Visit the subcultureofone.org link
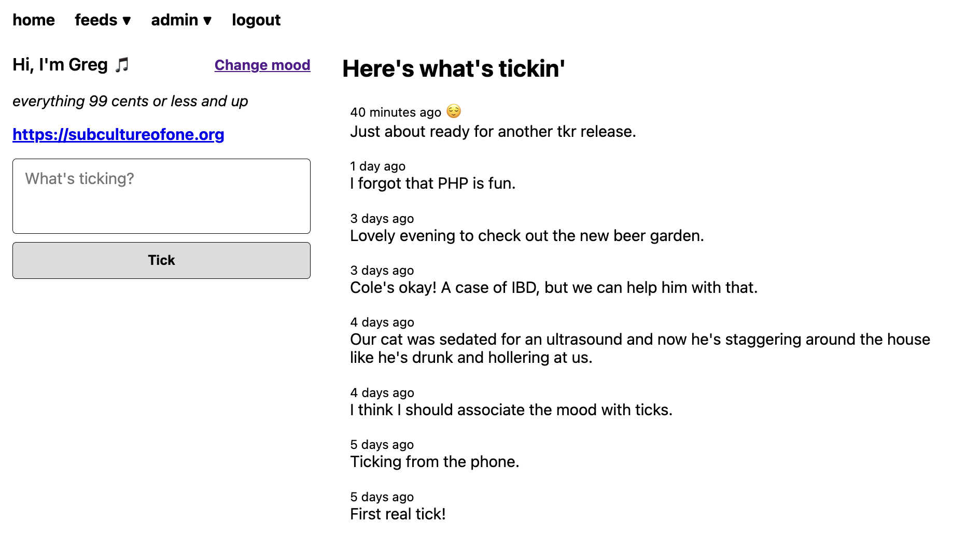 118,134
